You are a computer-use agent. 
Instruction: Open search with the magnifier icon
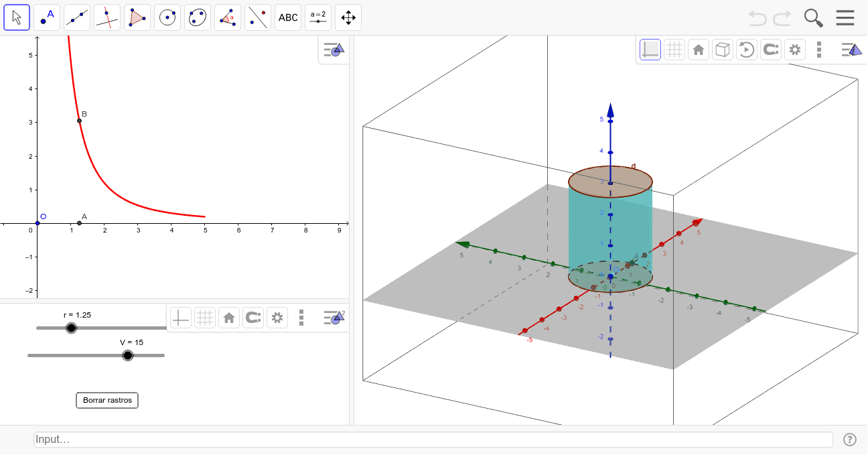813,17
